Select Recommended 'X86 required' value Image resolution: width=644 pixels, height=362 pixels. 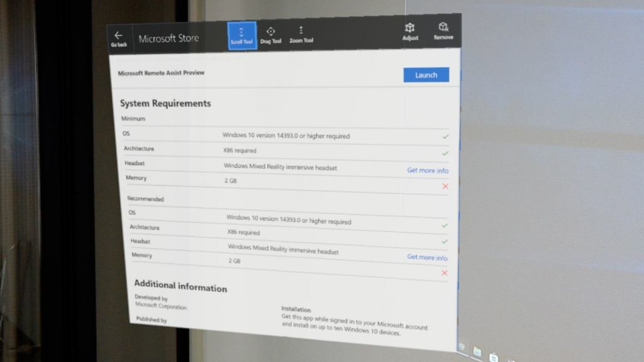[x=243, y=233]
